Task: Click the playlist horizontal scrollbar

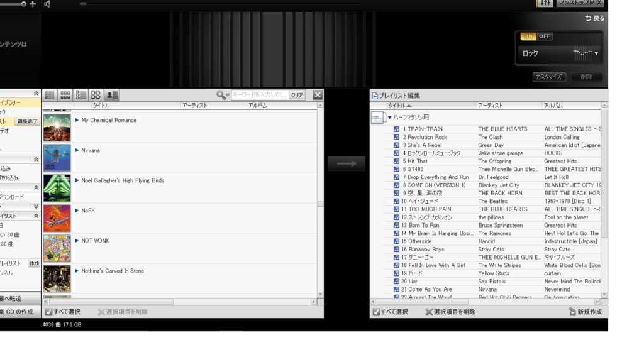Action: [x=423, y=301]
